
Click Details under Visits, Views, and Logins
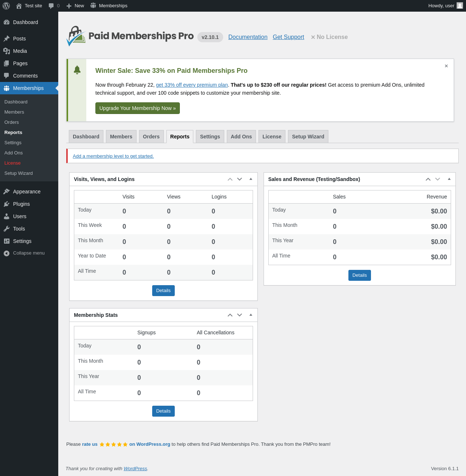click(x=163, y=291)
